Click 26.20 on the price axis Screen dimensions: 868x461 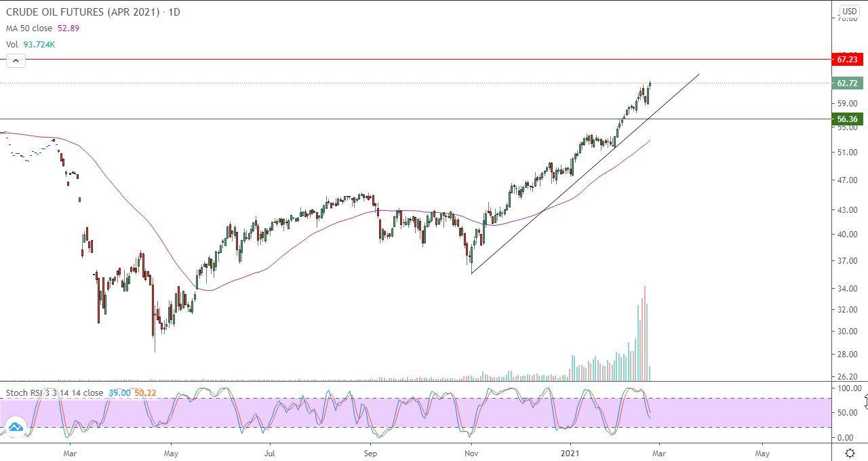click(x=849, y=377)
